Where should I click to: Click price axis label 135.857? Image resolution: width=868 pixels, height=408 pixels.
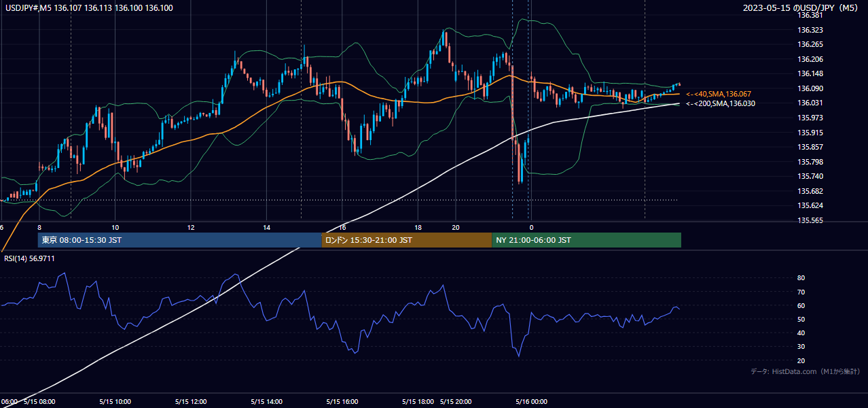810,147
